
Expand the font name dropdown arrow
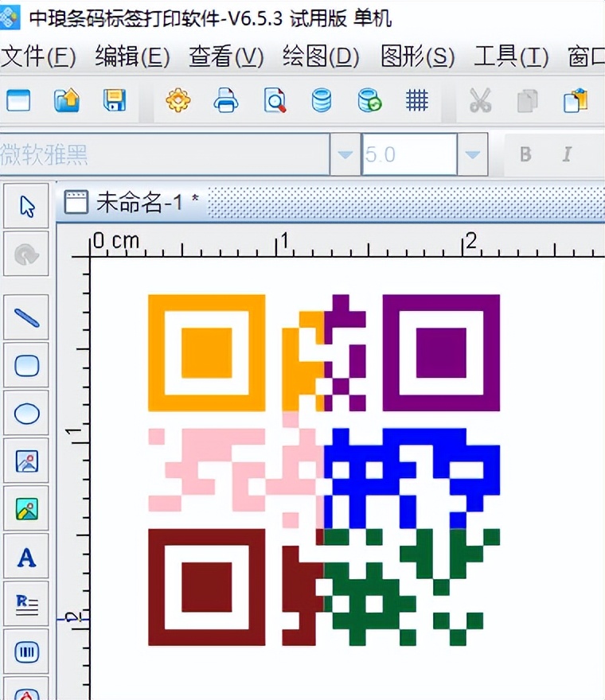345,154
